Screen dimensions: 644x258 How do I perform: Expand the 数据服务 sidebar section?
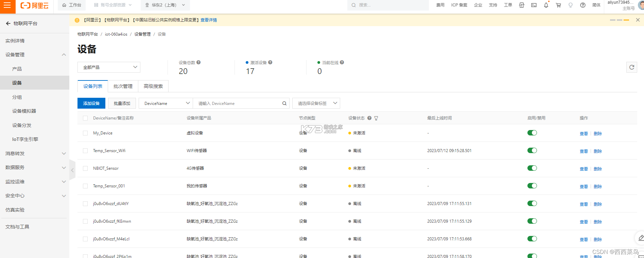(x=35, y=167)
